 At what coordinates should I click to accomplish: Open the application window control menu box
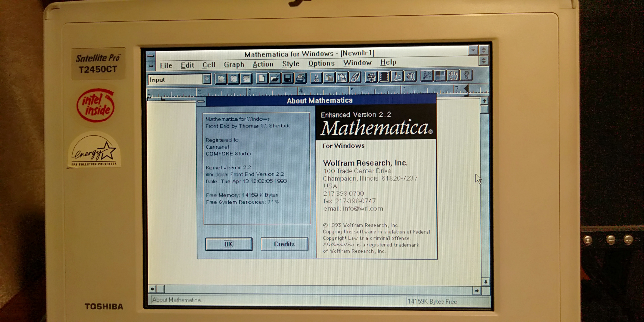(150, 56)
